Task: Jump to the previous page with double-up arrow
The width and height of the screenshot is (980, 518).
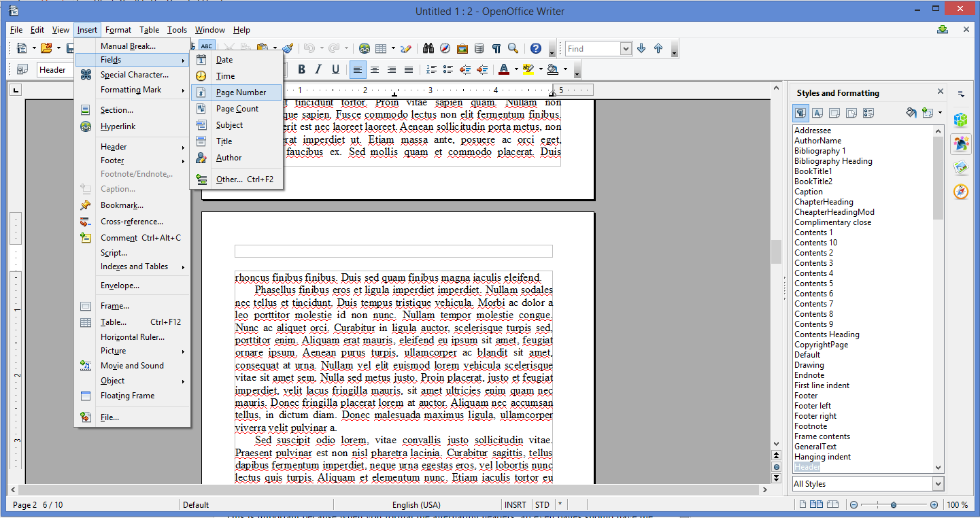Action: (776, 455)
